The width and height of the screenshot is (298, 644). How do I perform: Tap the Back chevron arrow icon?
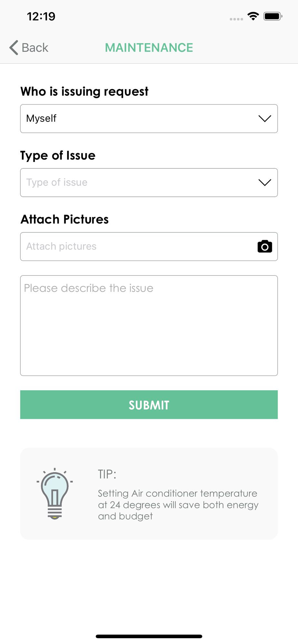(14, 48)
